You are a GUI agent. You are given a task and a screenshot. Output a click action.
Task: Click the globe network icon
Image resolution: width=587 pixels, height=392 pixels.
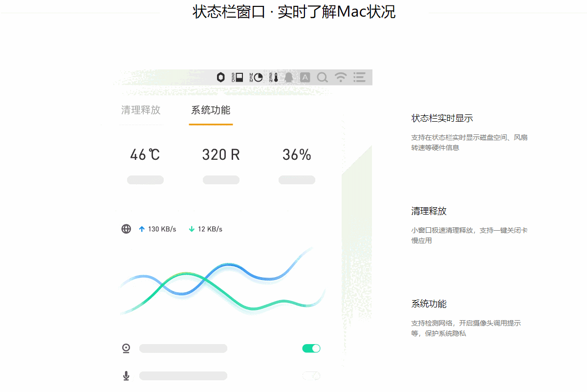tap(126, 228)
